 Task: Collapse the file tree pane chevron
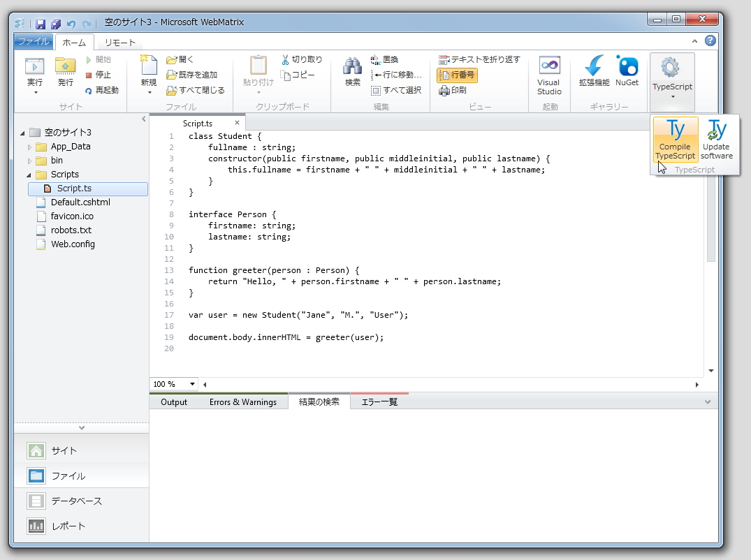click(143, 119)
